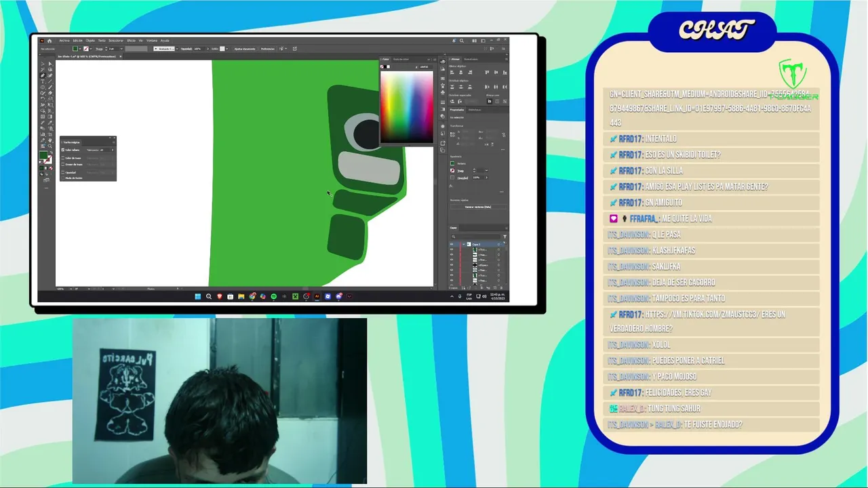Switch to the Guía de color tab
Screen dimensions: 868x488
pos(401,59)
